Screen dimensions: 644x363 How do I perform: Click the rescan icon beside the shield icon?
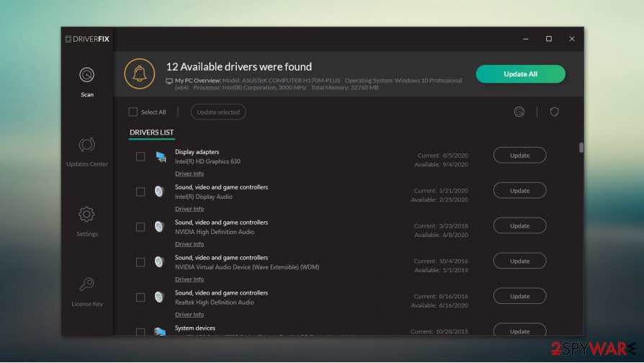[x=519, y=112]
